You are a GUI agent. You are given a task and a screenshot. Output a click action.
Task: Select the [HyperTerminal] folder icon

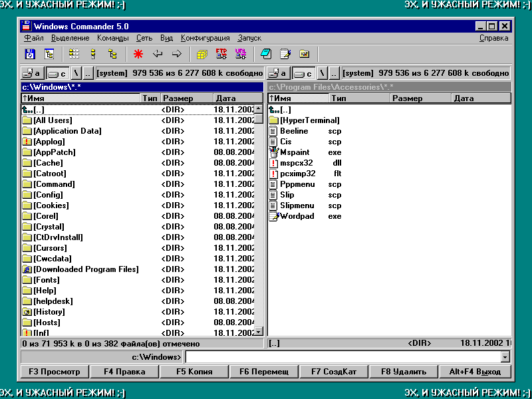click(x=273, y=120)
